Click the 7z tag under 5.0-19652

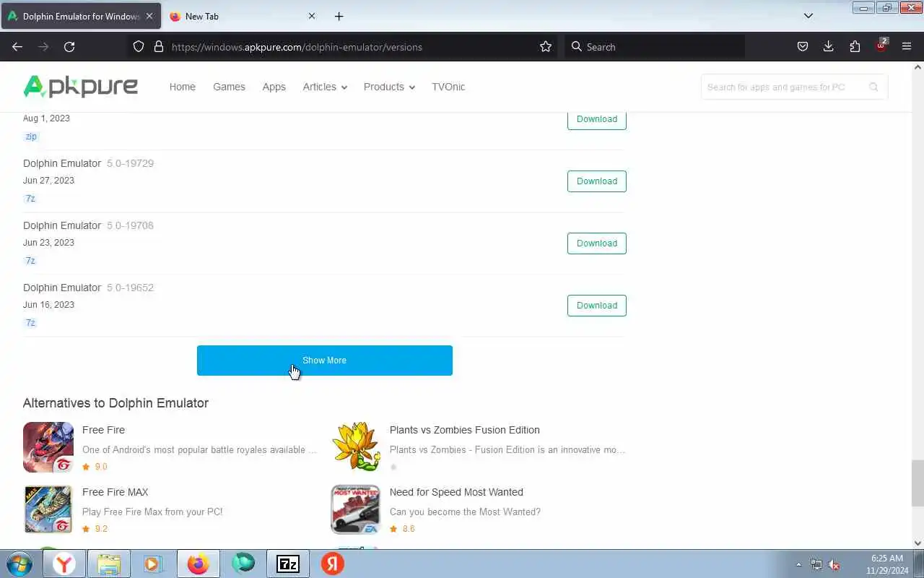[x=30, y=323]
